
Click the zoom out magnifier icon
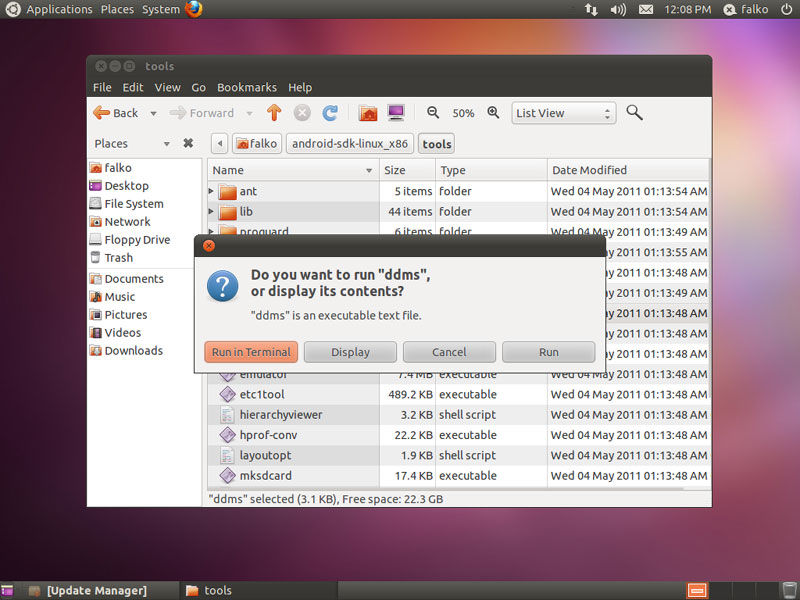tap(433, 113)
